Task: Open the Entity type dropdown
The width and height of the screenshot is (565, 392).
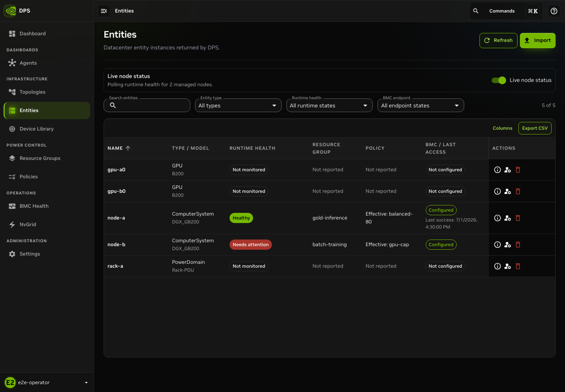Action: (238, 105)
